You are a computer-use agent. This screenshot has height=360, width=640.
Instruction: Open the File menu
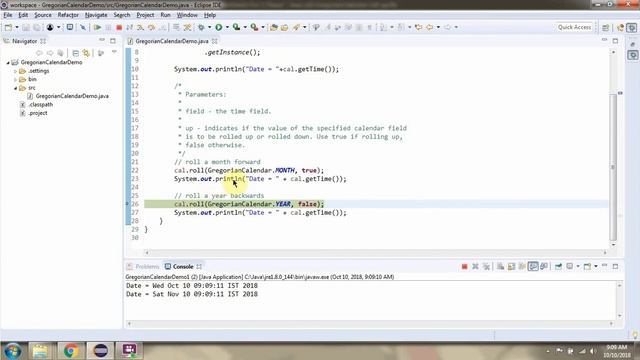8,15
